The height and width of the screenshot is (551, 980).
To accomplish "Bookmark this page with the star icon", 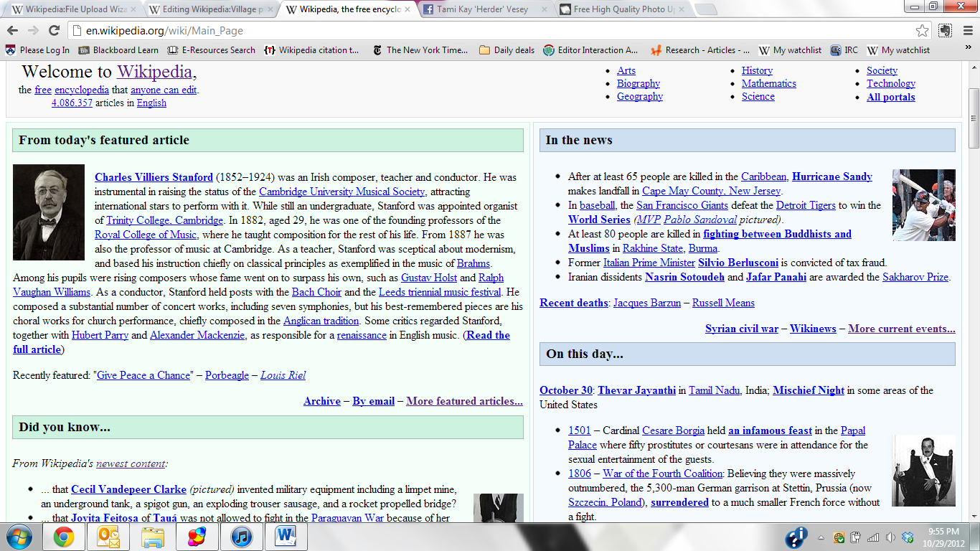I will [x=922, y=30].
